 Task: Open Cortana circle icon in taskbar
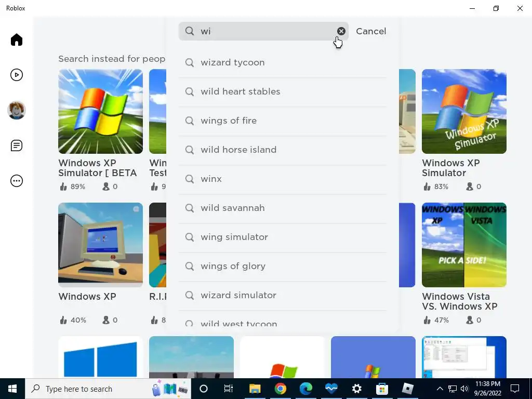[204, 389]
